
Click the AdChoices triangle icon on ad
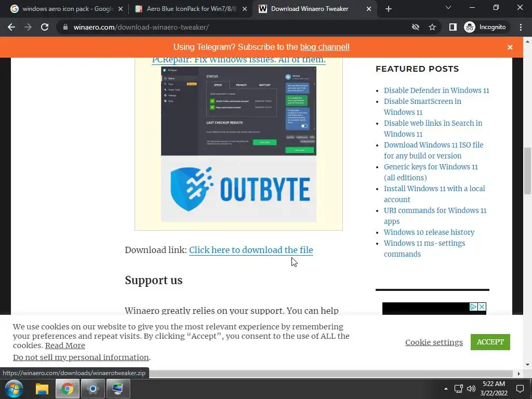pos(473,307)
